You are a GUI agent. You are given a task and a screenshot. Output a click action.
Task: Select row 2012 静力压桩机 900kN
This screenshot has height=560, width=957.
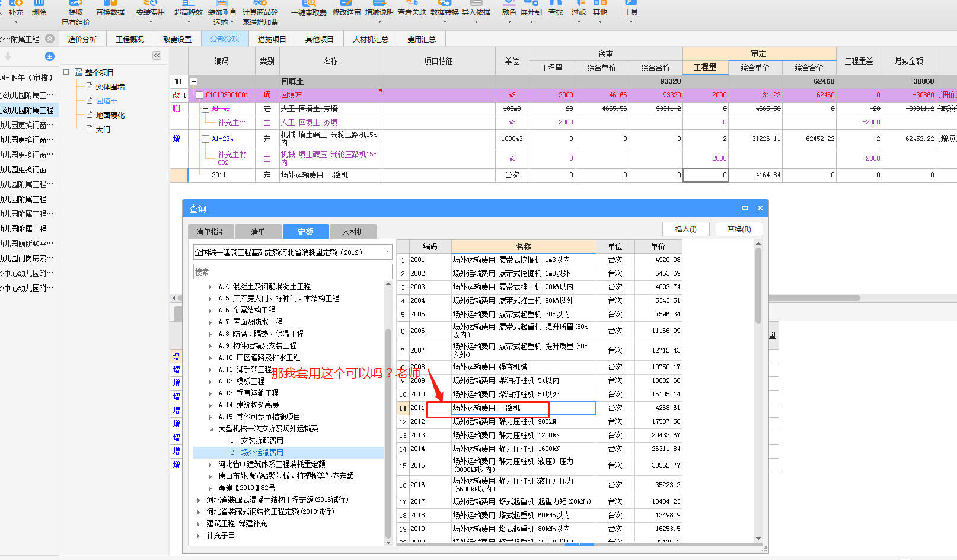click(540, 421)
